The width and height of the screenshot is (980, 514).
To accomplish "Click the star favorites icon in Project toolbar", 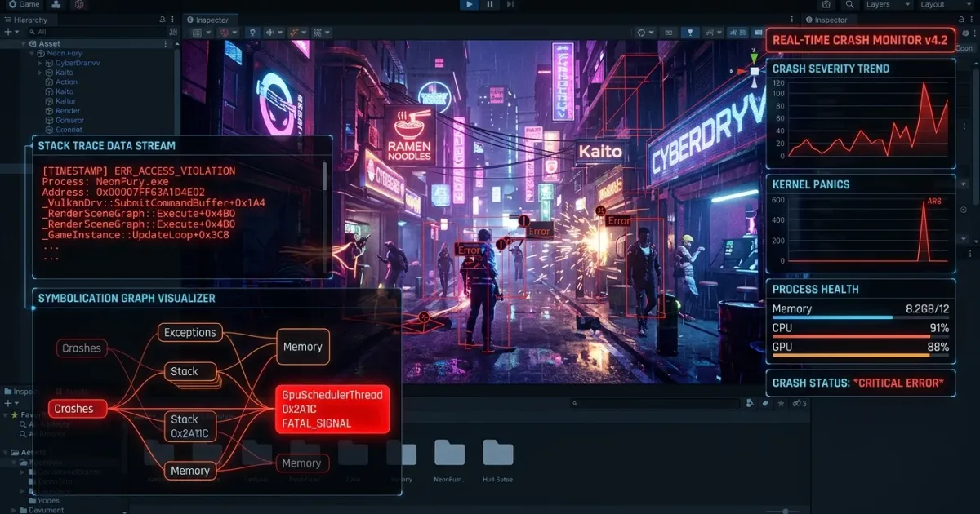I will (x=782, y=403).
